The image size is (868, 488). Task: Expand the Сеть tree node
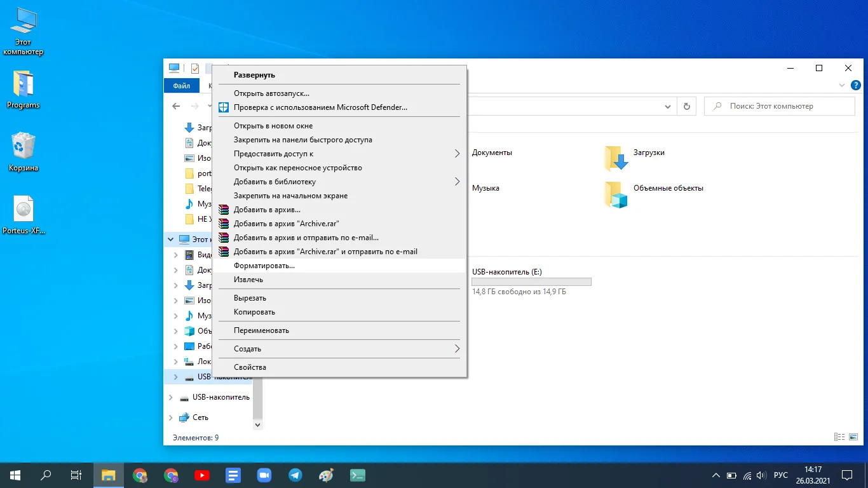pyautogui.click(x=170, y=417)
